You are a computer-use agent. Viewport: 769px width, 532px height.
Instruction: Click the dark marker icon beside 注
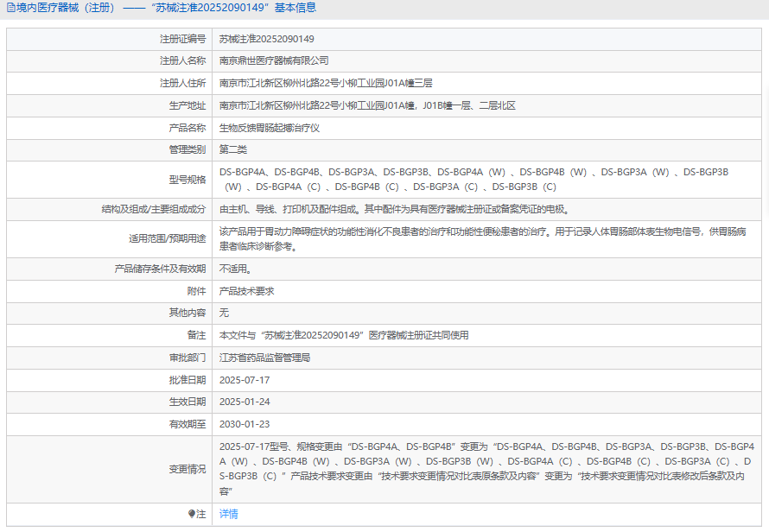[x=192, y=514]
